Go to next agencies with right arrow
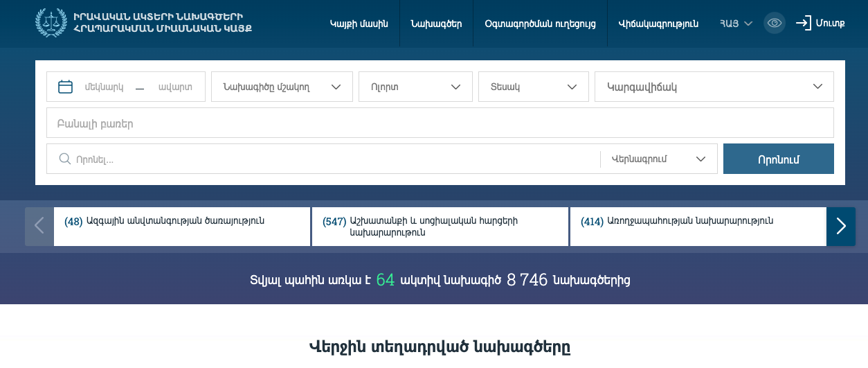Viewport: 868px width, 368px height. 841,226
